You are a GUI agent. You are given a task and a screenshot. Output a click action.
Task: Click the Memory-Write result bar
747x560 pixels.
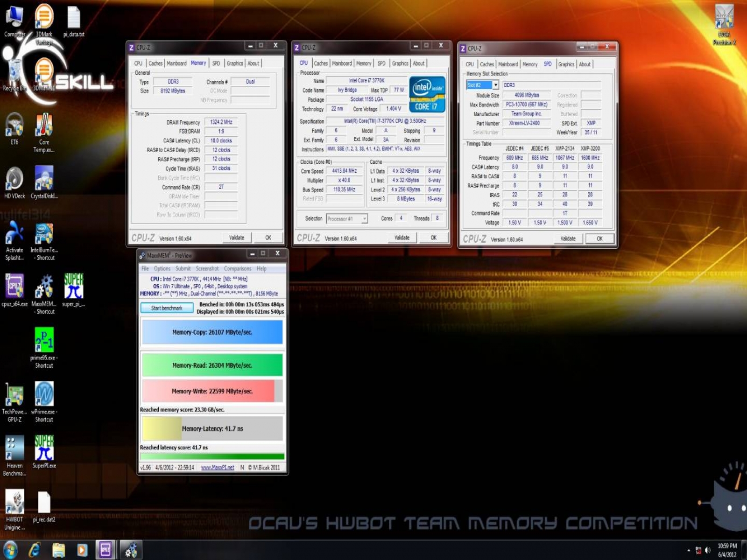click(212, 391)
